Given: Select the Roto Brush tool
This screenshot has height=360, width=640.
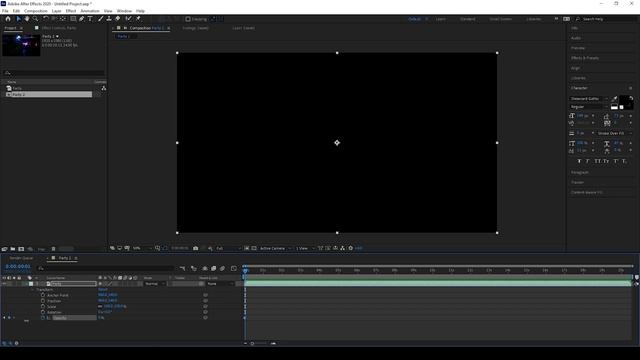Looking at the screenshot, I should (129, 19).
